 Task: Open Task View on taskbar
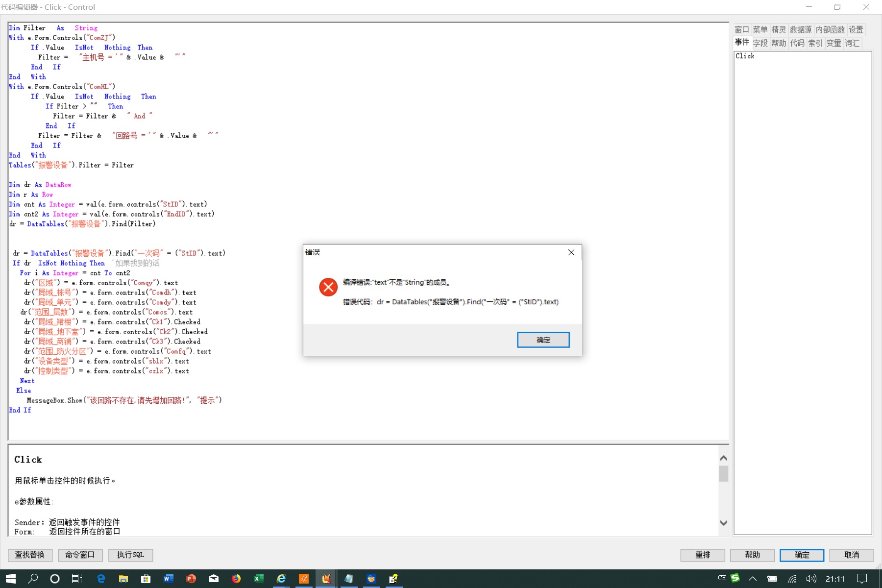pyautogui.click(x=77, y=579)
